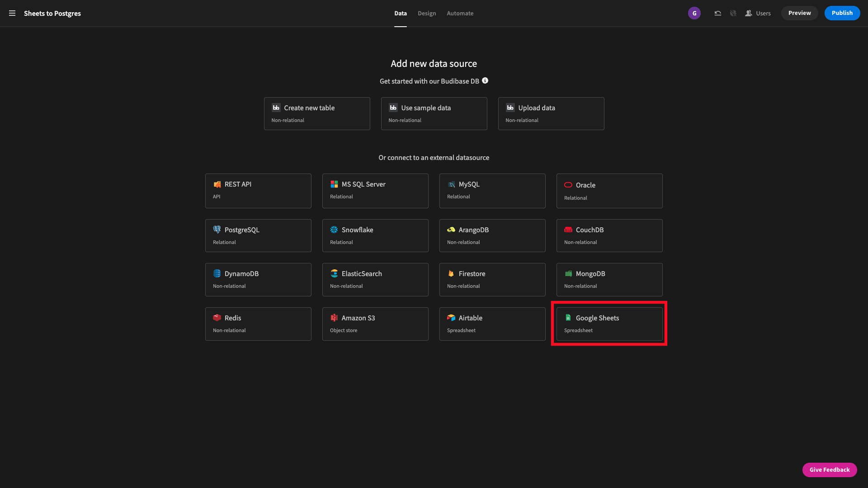This screenshot has height=488, width=868.
Task: Select the Oracle logo icon
Action: [x=568, y=185]
